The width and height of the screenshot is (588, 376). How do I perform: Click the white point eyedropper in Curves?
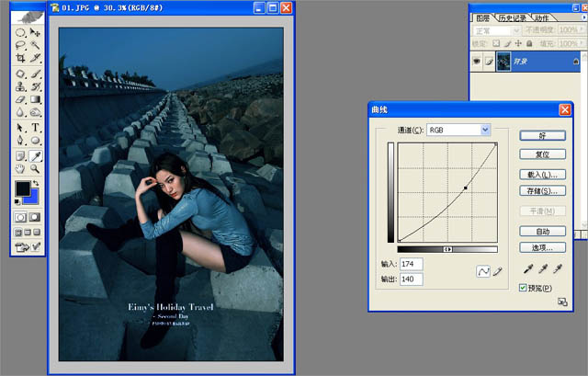click(x=557, y=269)
